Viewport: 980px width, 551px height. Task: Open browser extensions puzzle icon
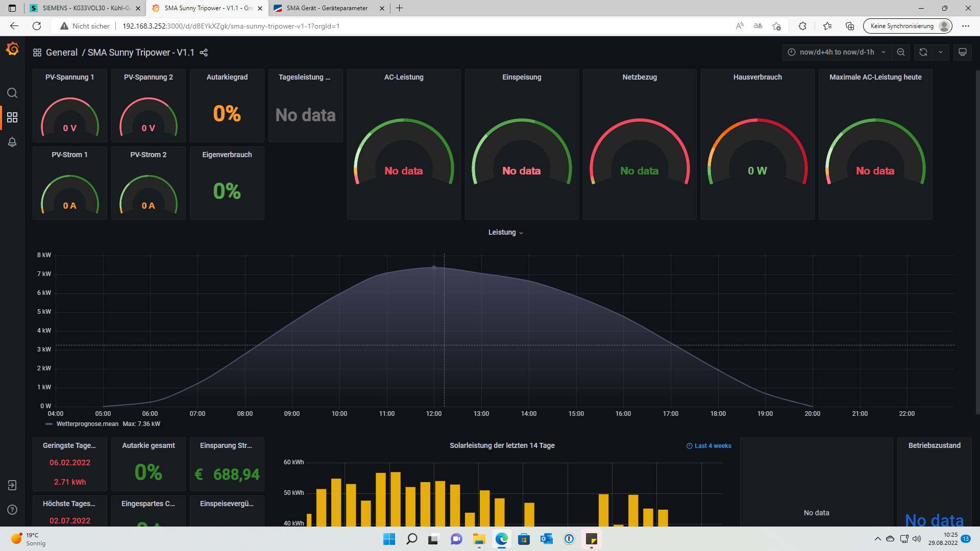coord(802,26)
